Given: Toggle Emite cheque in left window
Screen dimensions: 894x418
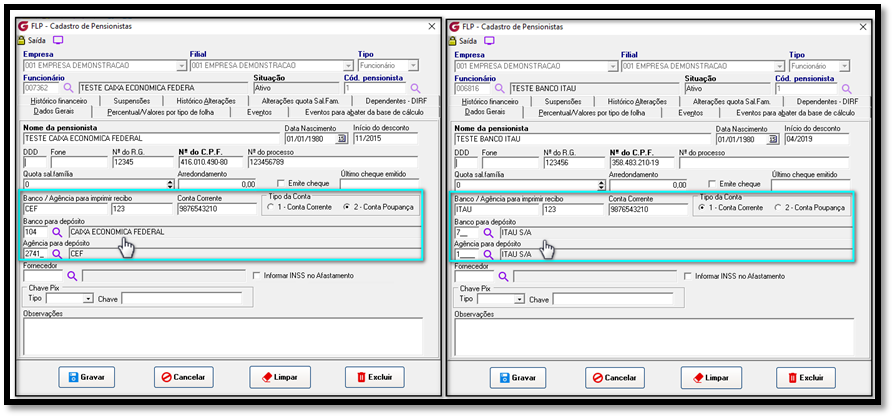Looking at the screenshot, I should click(x=281, y=184).
